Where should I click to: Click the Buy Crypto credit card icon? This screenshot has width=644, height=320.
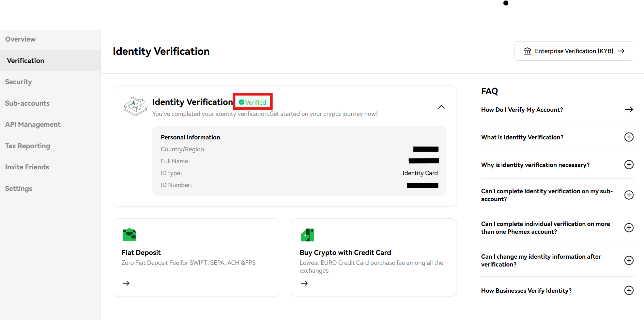[307, 234]
